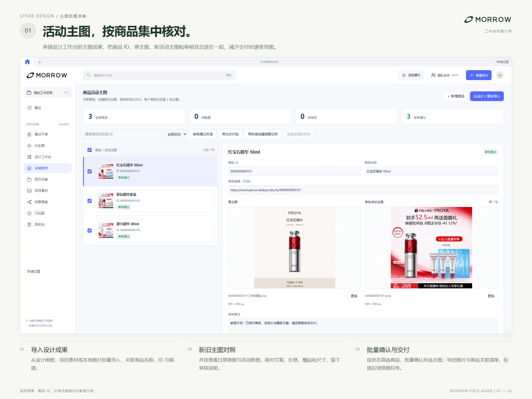
Task: Click 审核通过所选 button
Action: 203,134
